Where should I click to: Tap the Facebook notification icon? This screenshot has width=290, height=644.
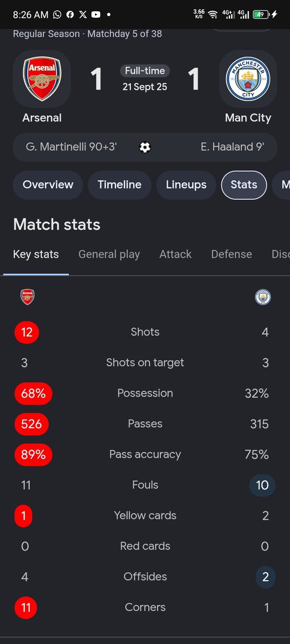pyautogui.click(x=70, y=14)
